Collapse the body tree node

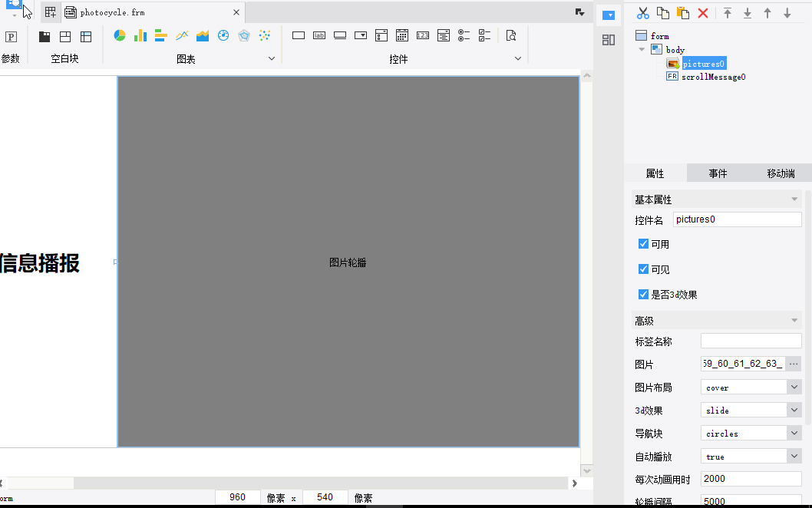642,50
